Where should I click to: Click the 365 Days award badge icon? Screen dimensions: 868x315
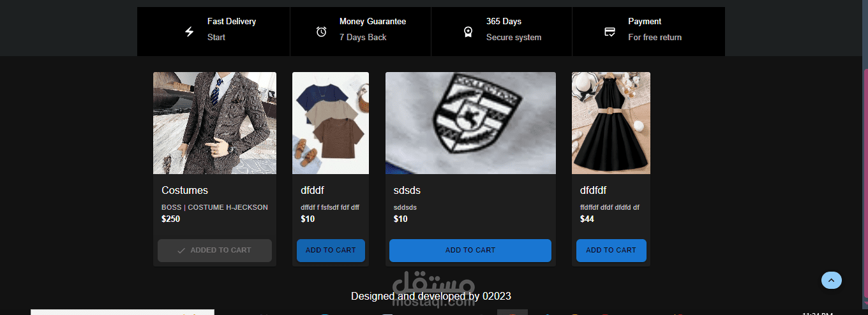point(468,32)
